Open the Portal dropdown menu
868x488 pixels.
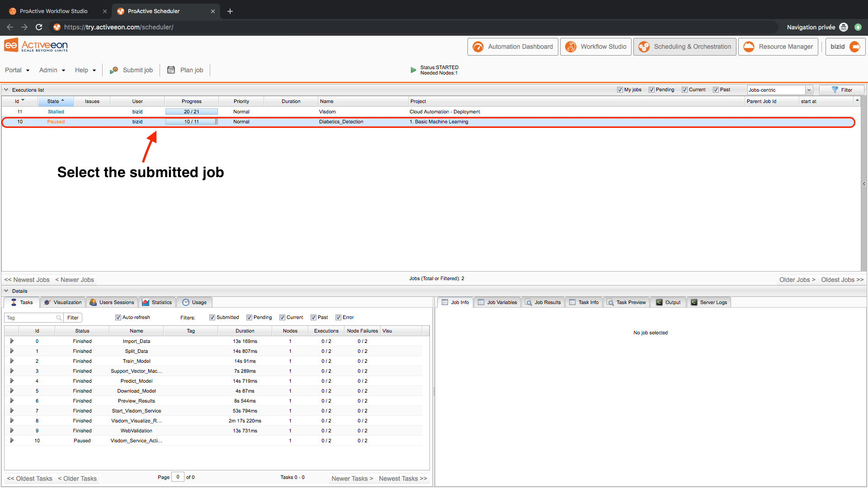point(17,70)
